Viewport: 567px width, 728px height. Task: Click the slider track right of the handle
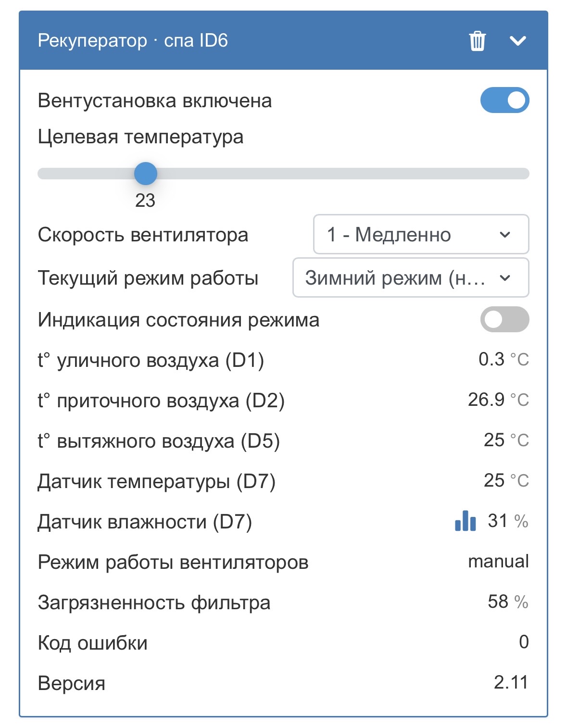coord(337,174)
